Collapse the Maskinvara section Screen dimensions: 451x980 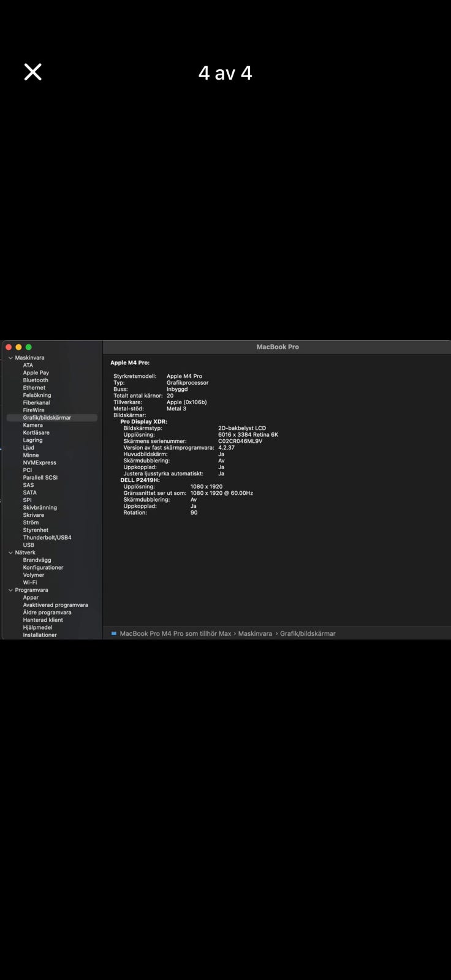[x=10, y=358]
